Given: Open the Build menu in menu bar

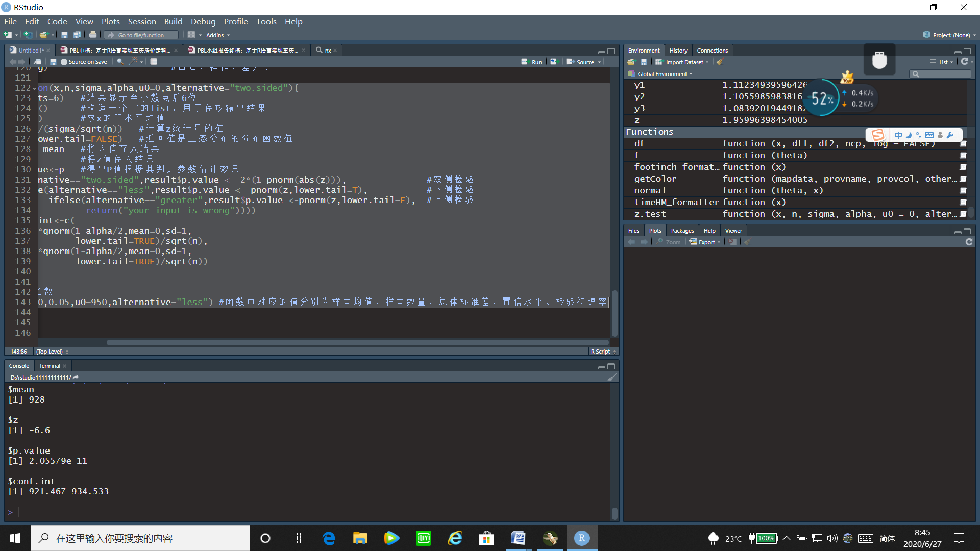Looking at the screenshot, I should pyautogui.click(x=173, y=21).
